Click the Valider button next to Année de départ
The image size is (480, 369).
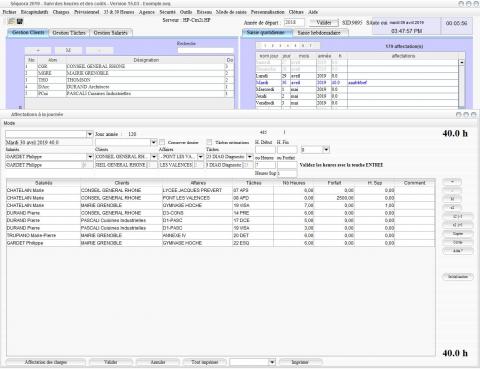click(x=324, y=23)
